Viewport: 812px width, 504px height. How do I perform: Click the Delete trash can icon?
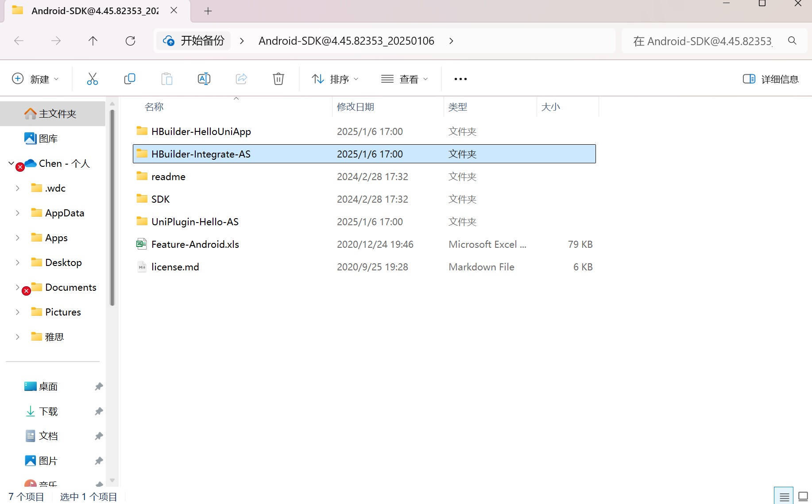(278, 79)
